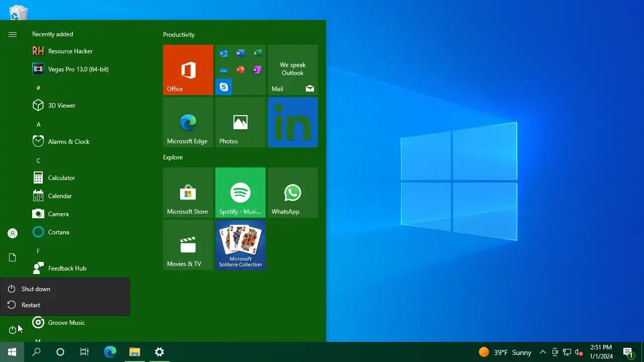Expand the Start menu hamburger button
Image resolution: width=644 pixels, height=362 pixels.
pyautogui.click(x=13, y=34)
